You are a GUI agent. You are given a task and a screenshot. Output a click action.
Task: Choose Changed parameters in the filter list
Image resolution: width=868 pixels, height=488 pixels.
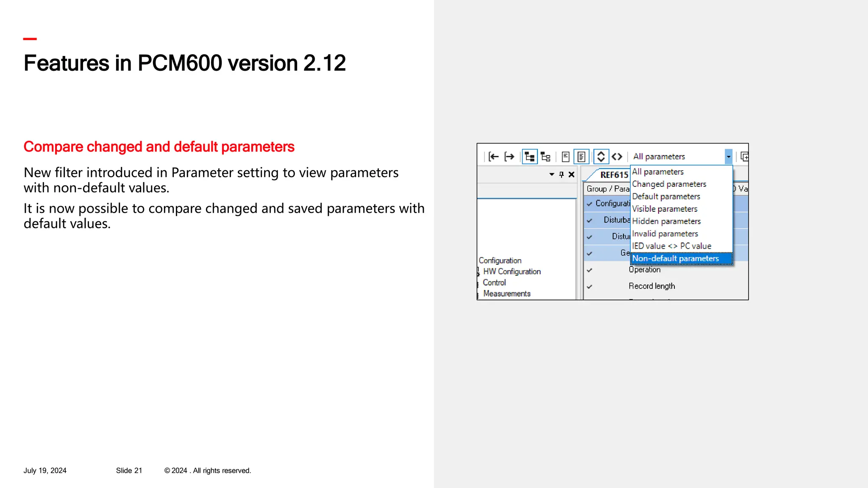pos(669,184)
